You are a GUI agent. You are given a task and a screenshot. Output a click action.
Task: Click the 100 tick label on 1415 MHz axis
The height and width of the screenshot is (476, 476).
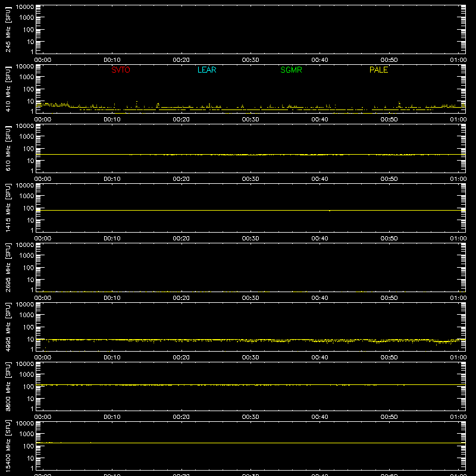29,208
